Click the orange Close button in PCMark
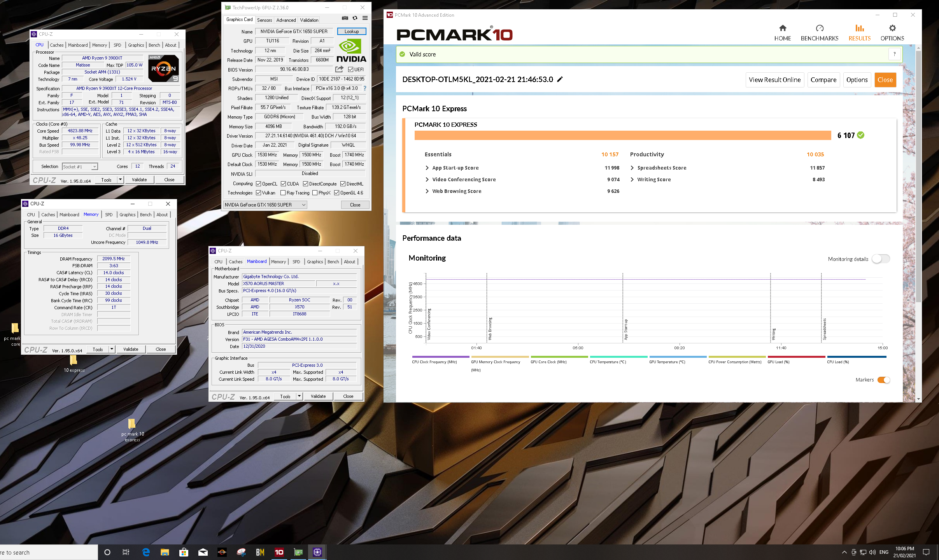939x560 pixels. point(885,80)
